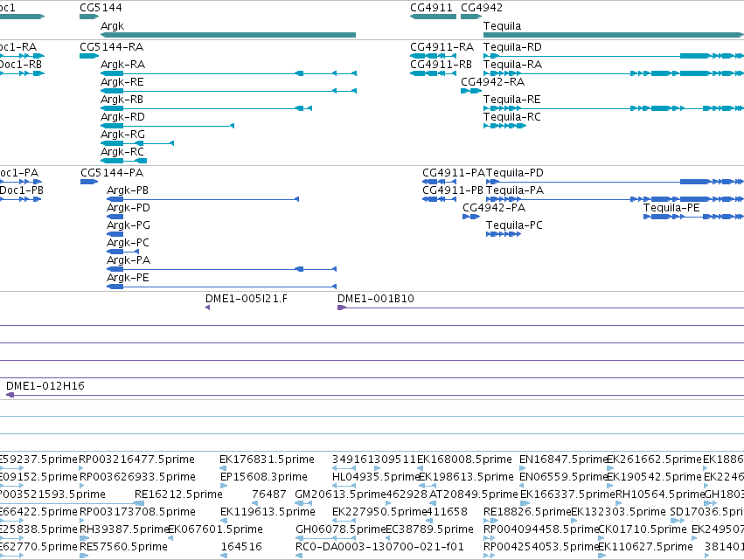Select the Argk-RG transcript label
This screenshot has width=744, height=560.
122,135
